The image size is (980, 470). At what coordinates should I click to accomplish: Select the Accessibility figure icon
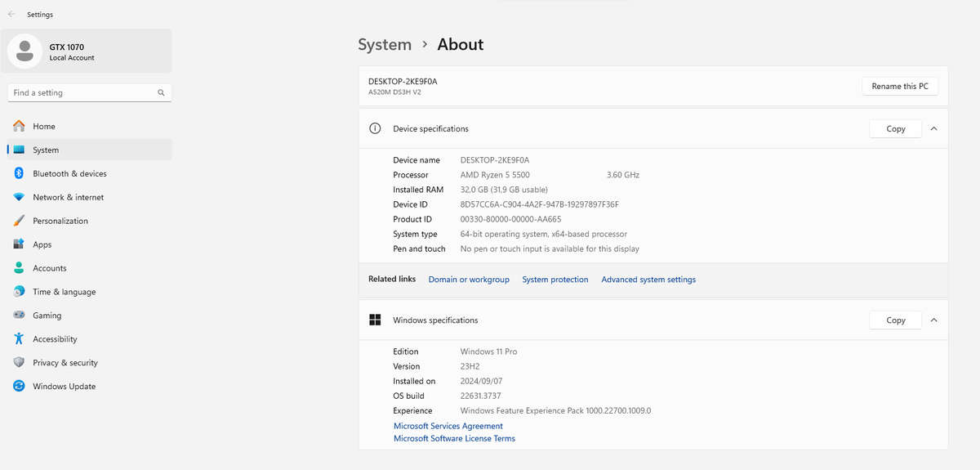pyautogui.click(x=19, y=339)
